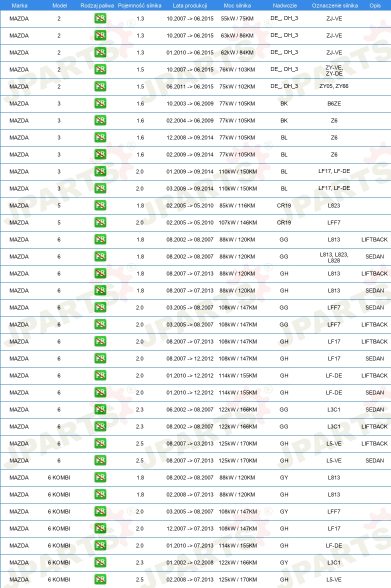Click the 'Oznaczenie silnika' column header
The image size is (391, 588).
click(335, 5)
